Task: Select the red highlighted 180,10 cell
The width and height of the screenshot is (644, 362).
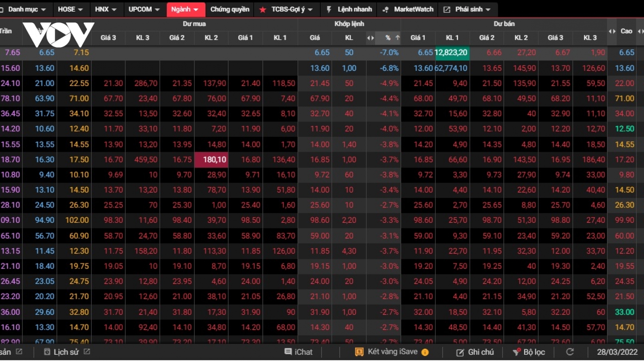Action: click(x=212, y=160)
